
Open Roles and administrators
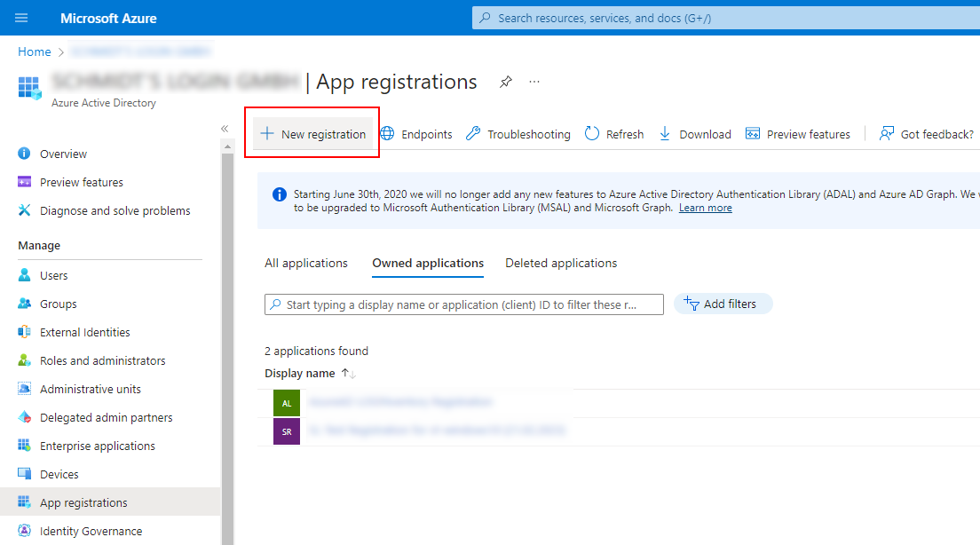coord(102,360)
